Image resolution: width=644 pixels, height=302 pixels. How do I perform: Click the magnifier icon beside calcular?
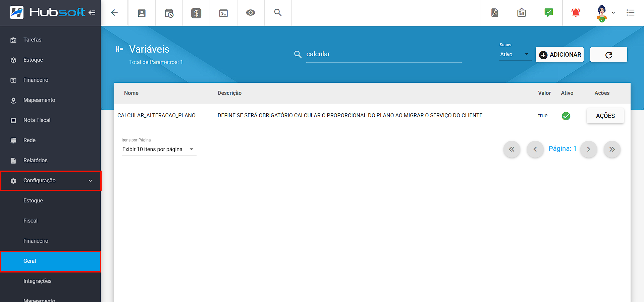[x=298, y=54]
